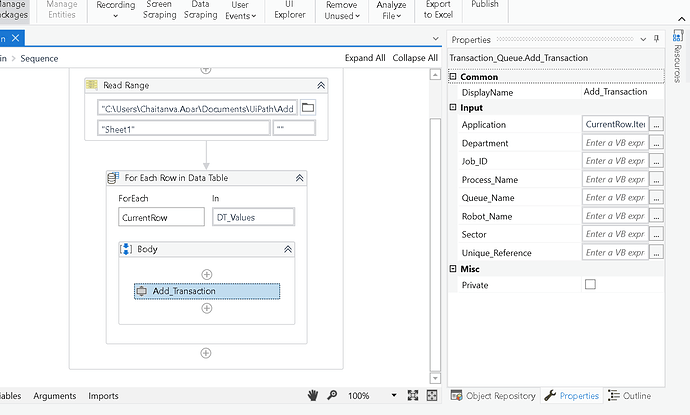Click the workbook path field in Read Range
The height and width of the screenshot is (415, 690).
coord(197,108)
